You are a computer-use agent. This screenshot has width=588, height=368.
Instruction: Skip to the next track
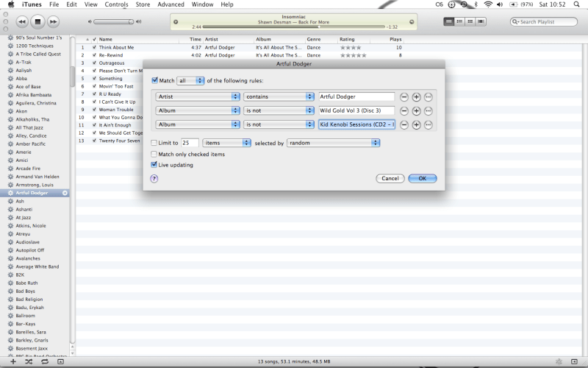53,22
